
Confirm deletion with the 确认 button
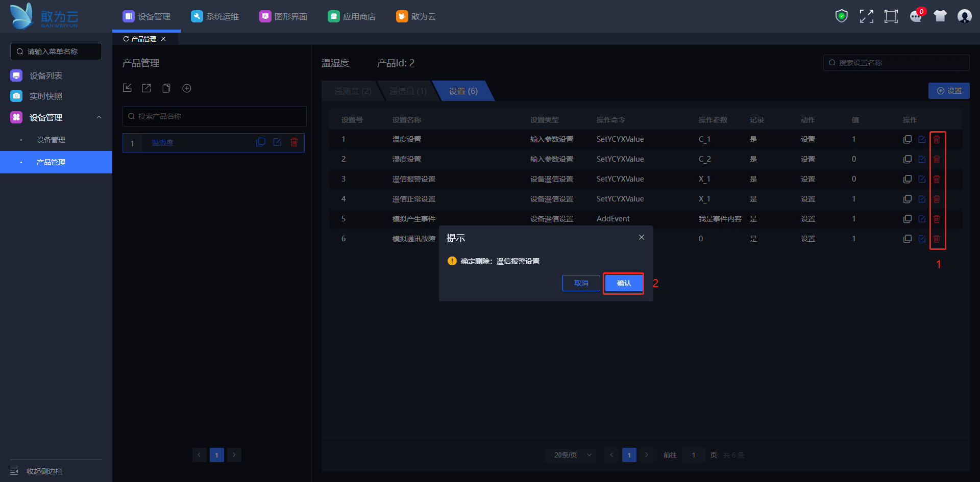tap(623, 283)
